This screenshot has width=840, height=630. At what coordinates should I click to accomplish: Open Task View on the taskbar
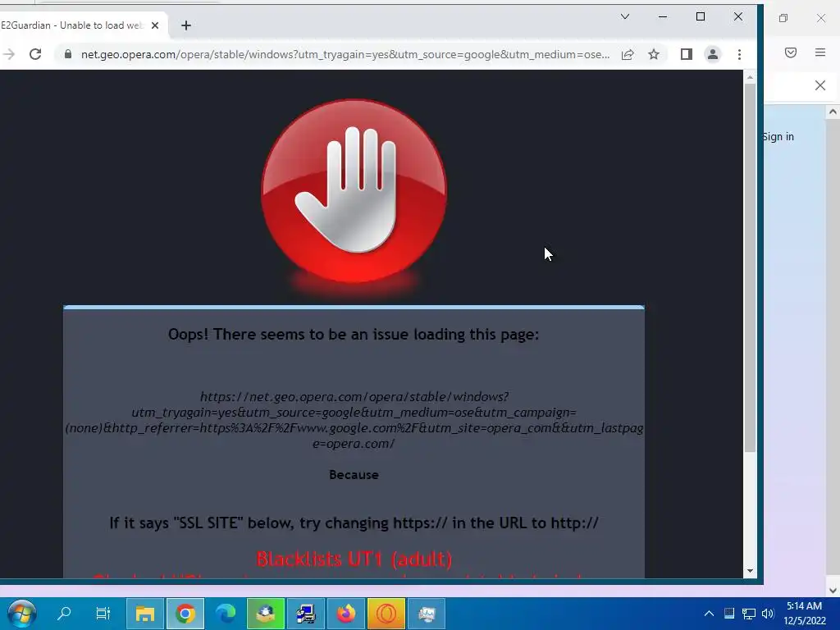coord(103,613)
